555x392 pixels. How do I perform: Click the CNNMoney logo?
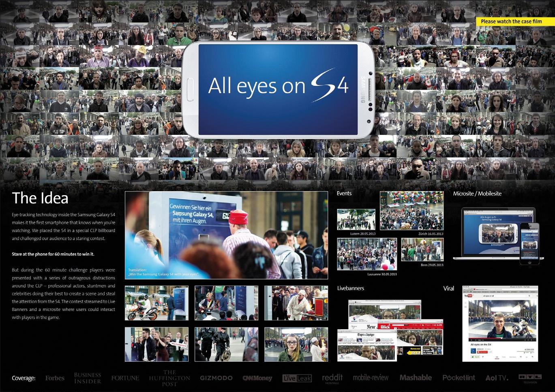257,378
